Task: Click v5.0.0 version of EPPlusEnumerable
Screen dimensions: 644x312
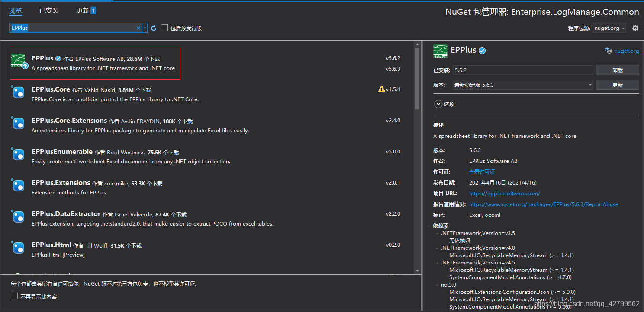Action: (x=393, y=152)
